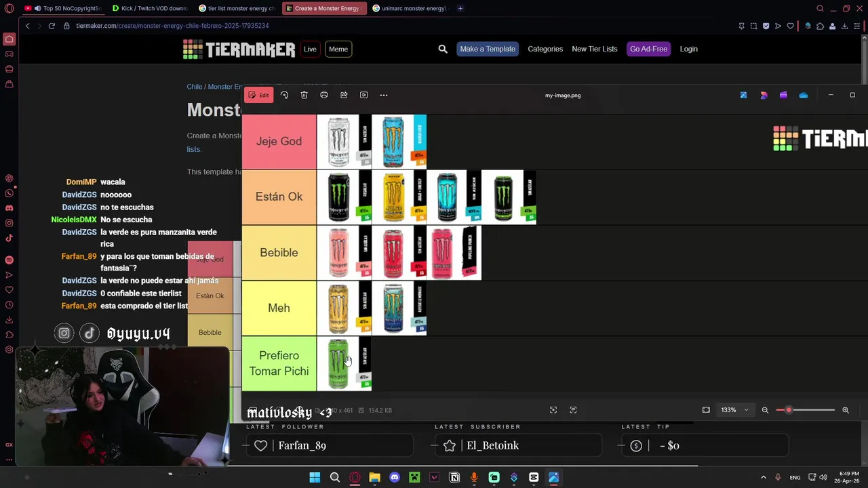Image resolution: width=868 pixels, height=488 pixels.
Task: Switch to unimarc monster energy tab
Action: 410,8
